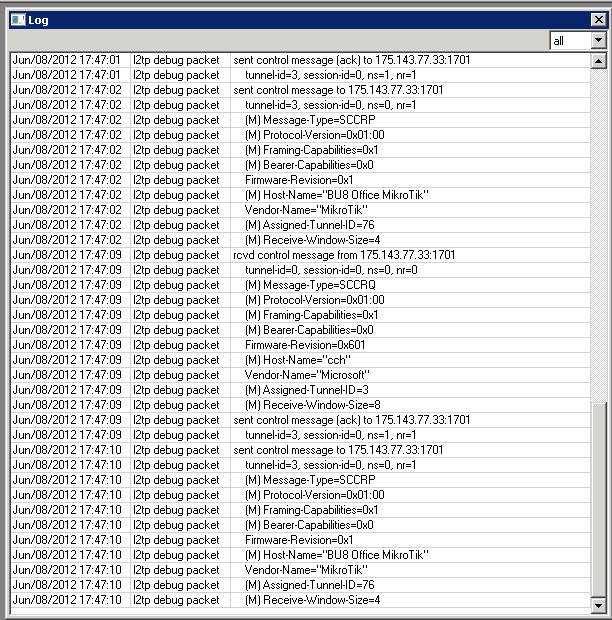Select the 17:47:02 Vendor-Name="MikroTik" row

tap(300, 210)
